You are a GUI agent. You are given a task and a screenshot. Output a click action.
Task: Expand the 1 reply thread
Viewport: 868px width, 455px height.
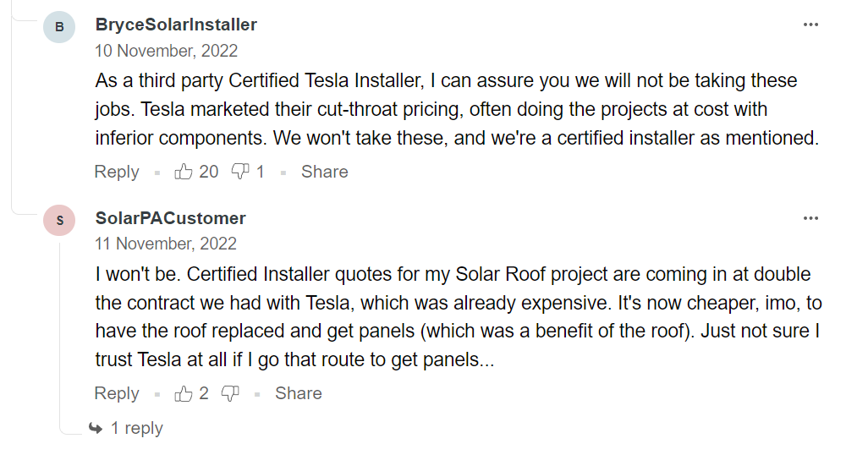126,428
